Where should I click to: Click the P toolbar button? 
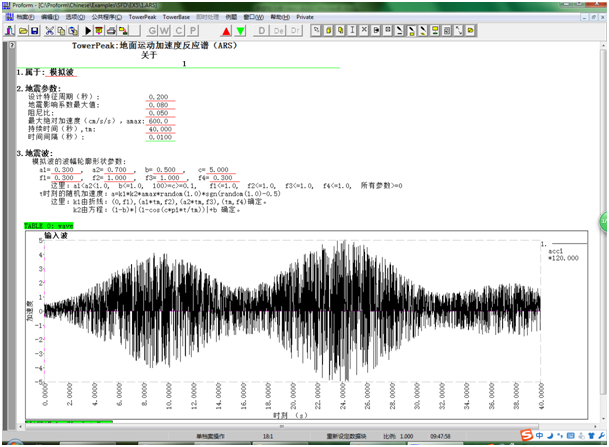coord(193,31)
